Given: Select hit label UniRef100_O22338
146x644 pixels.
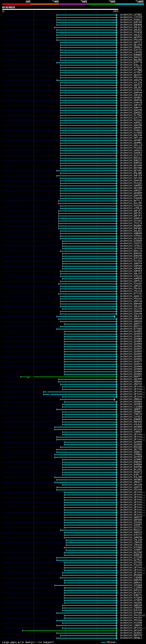Looking at the screenshot, I should (131, 308).
